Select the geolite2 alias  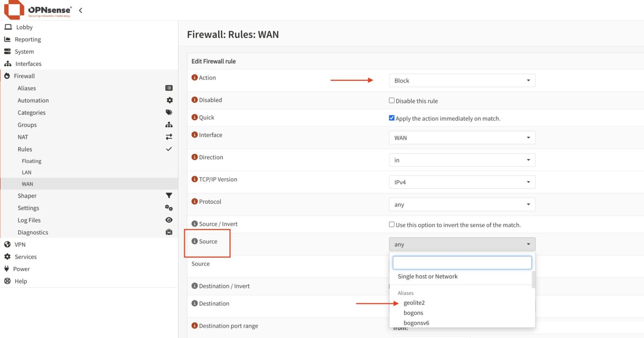coord(414,302)
